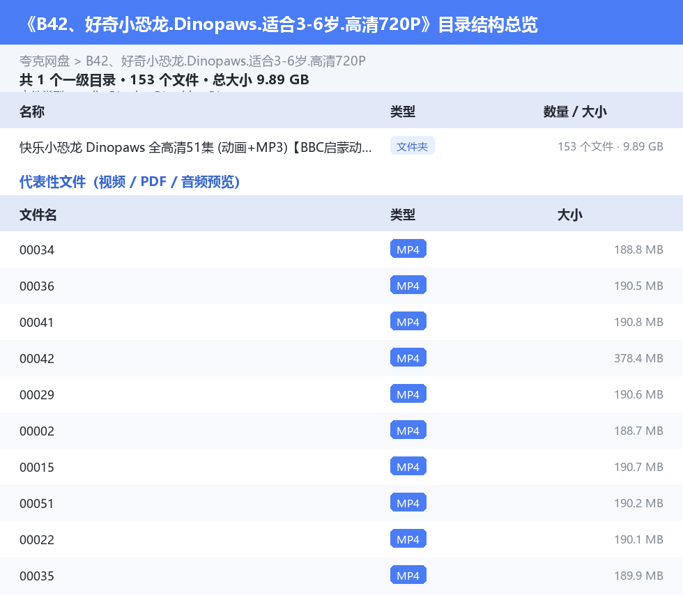Click breadcrumb B42、好奇小恐龙.Dinopaws folder name
Screen dimensions: 683x616
pos(226,61)
